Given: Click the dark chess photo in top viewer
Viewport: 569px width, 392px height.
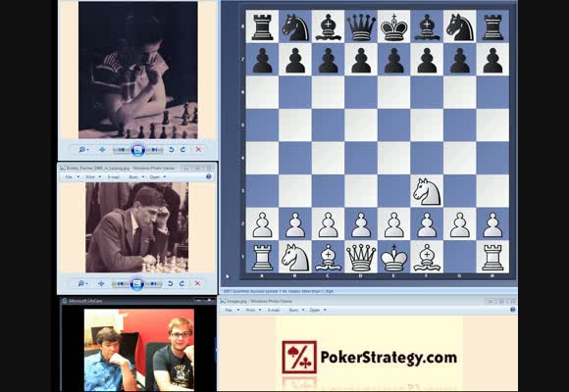Looking at the screenshot, I should click(138, 70).
